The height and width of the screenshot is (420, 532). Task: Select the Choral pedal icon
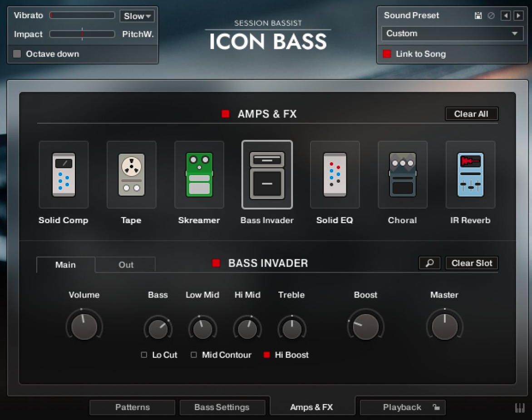point(402,175)
